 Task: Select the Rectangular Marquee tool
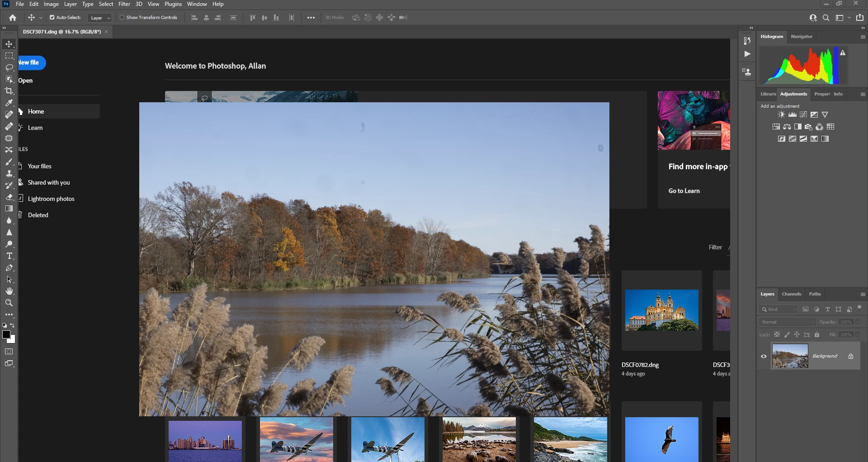click(9, 56)
